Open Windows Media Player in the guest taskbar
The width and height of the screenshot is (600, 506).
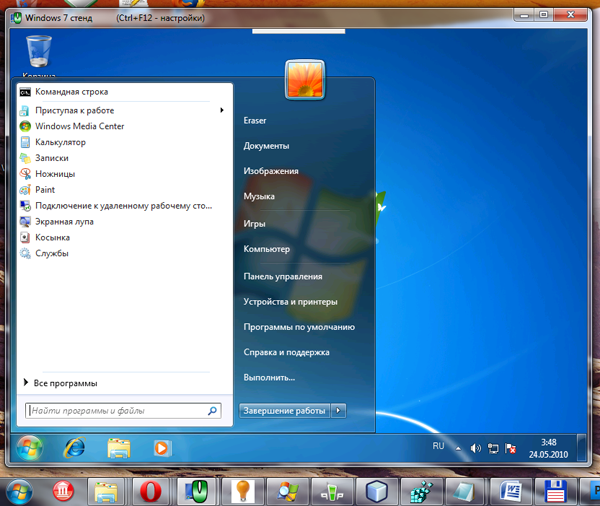click(x=162, y=448)
